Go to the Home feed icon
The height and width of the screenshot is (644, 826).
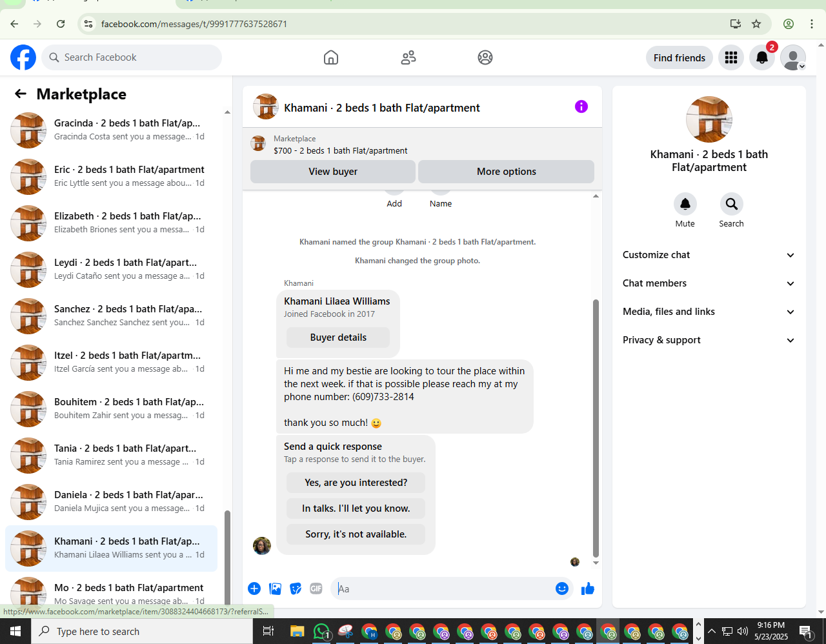point(331,57)
